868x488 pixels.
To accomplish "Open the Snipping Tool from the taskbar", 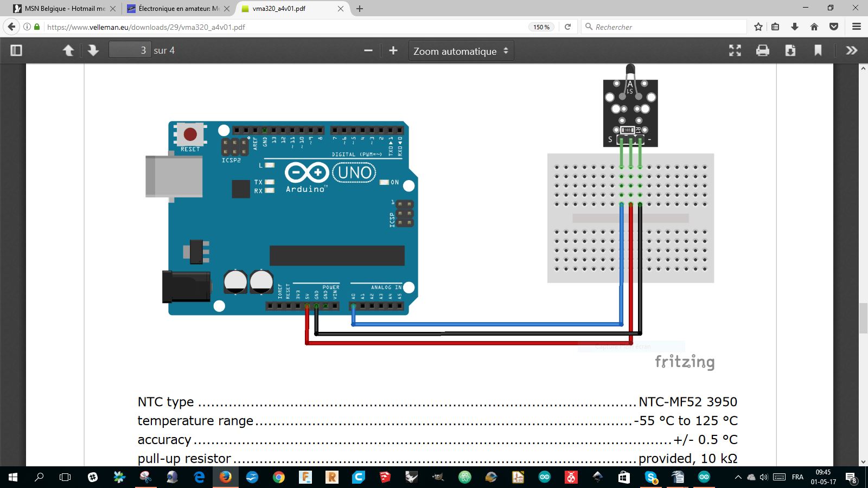I will pyautogui.click(x=146, y=477).
